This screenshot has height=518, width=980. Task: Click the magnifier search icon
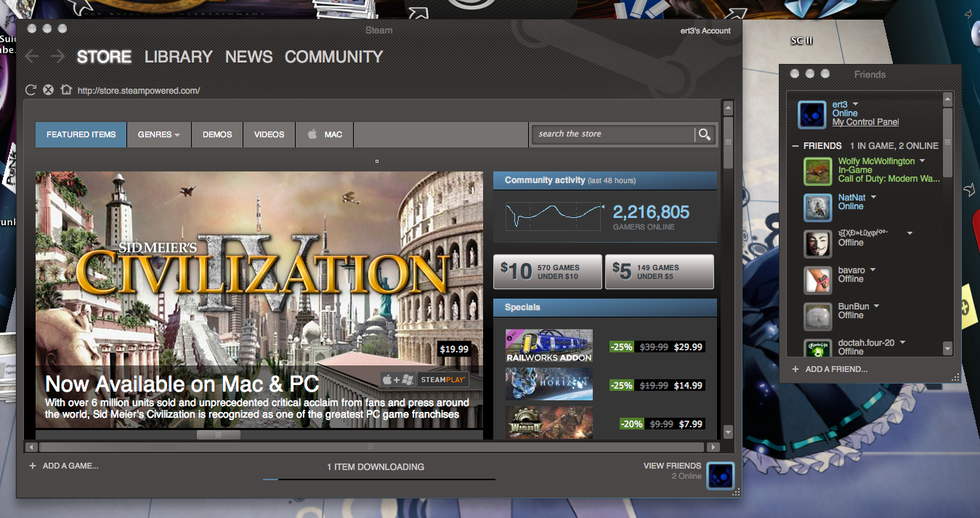(x=704, y=134)
